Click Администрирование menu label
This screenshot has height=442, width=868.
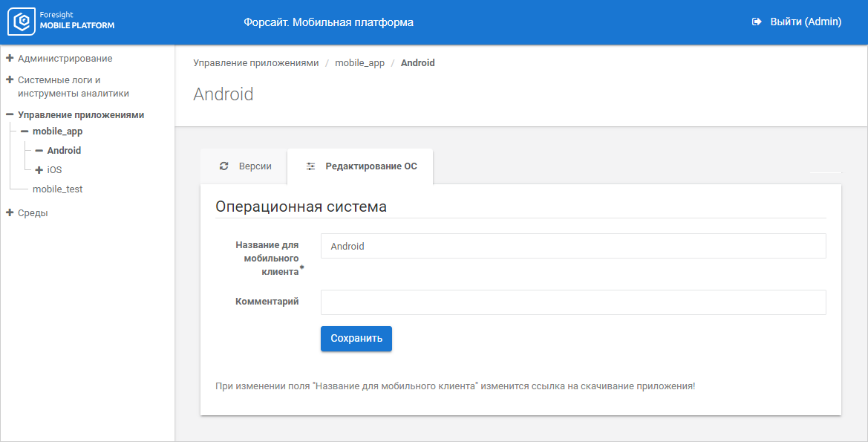point(65,58)
